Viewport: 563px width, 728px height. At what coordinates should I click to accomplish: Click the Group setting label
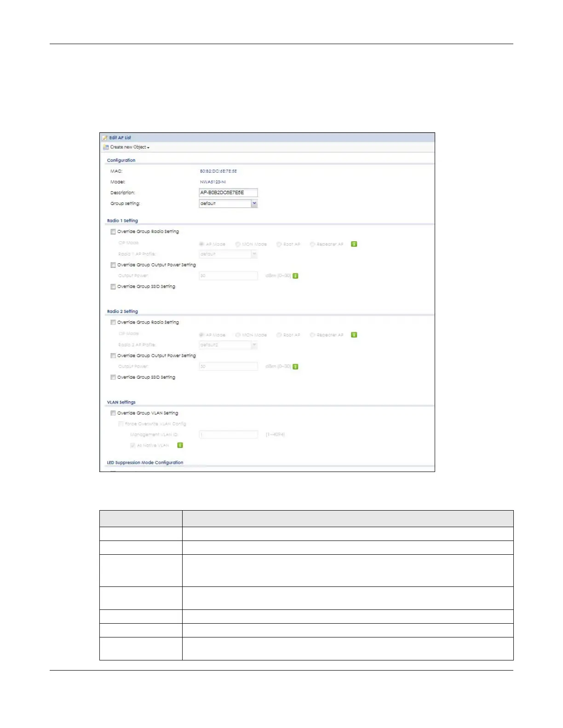pos(125,204)
